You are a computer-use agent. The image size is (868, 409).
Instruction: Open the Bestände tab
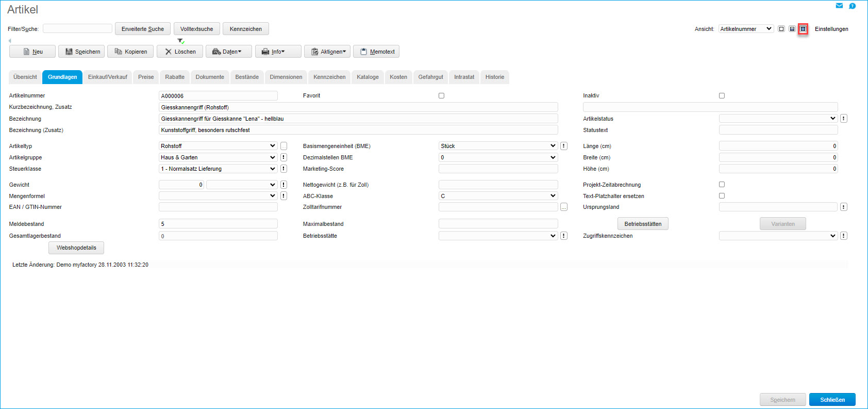(247, 77)
